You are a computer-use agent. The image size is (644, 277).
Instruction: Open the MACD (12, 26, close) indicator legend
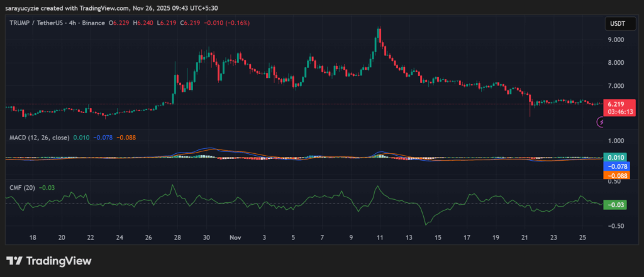tap(39, 137)
